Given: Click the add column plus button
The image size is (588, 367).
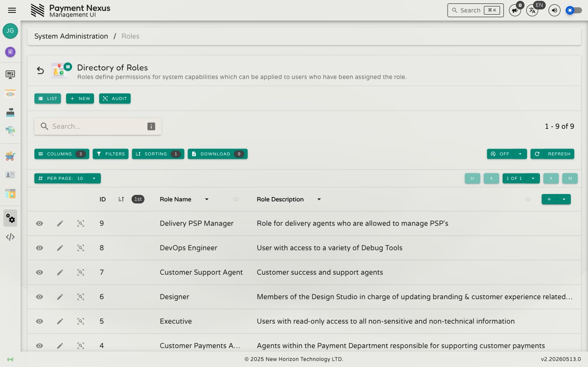Looking at the screenshot, I should tap(549, 199).
